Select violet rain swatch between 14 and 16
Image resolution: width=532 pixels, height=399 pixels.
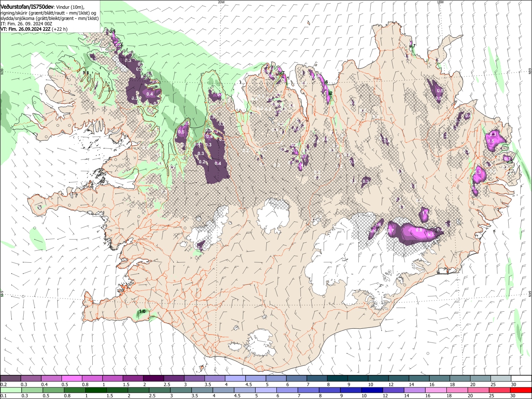click(x=415, y=390)
